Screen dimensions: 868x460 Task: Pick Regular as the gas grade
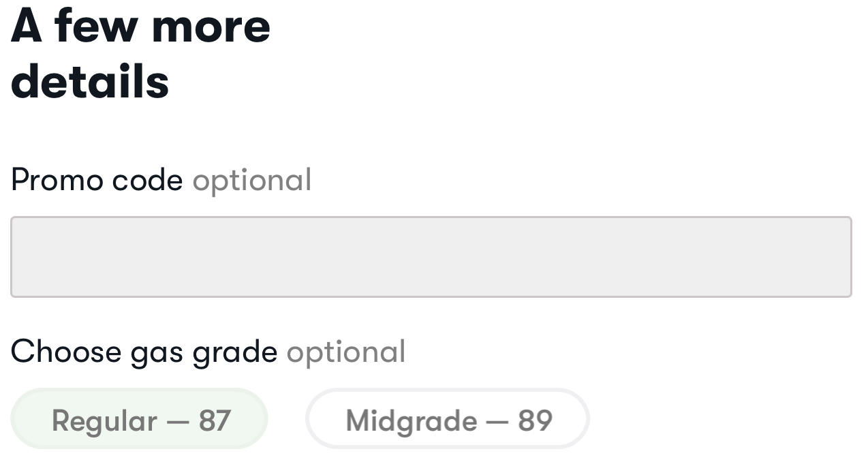140,419
